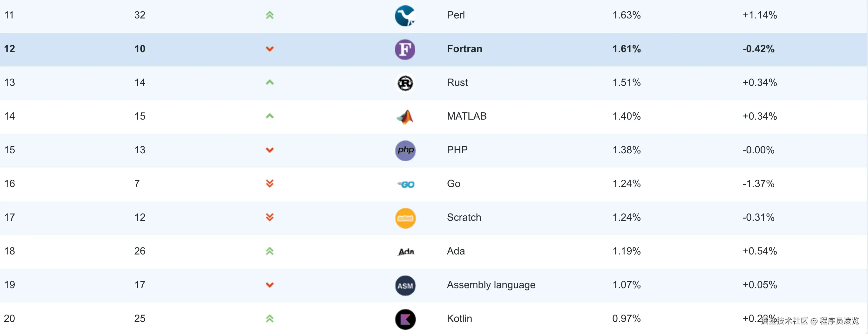Screen dimensions: 868x334
Task: Click the Assembly language name text
Action: (x=491, y=285)
